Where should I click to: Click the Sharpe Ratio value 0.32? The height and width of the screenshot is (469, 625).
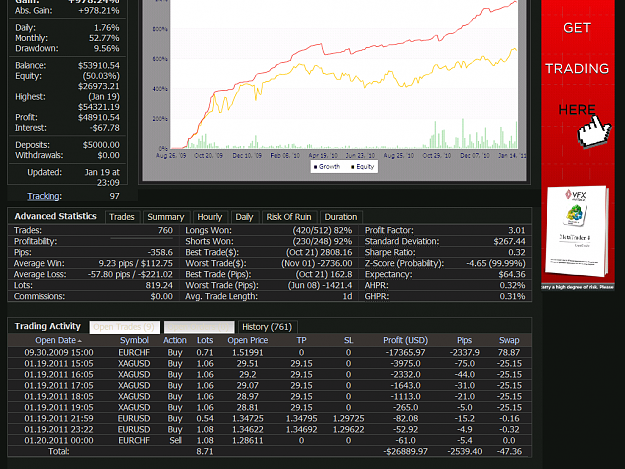click(517, 252)
